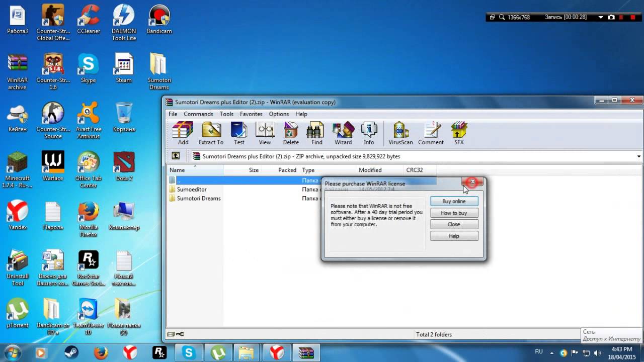Open the File menu
644x362 pixels.
(x=173, y=114)
